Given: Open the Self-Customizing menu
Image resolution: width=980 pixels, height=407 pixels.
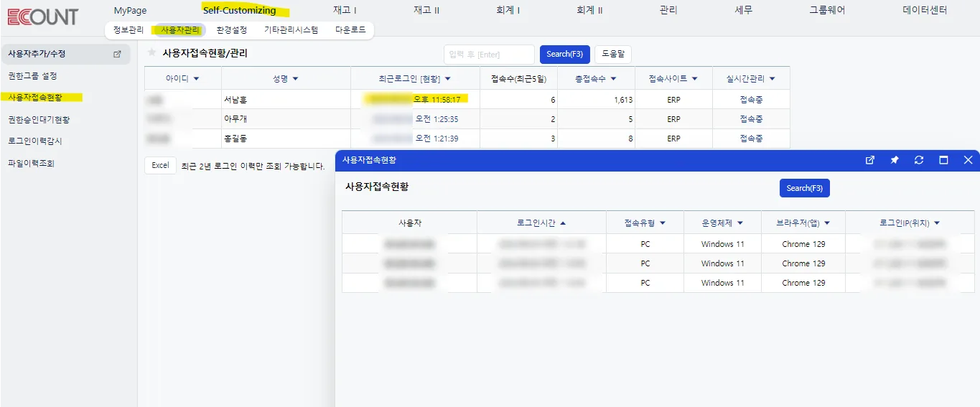Looking at the screenshot, I should click(x=239, y=10).
